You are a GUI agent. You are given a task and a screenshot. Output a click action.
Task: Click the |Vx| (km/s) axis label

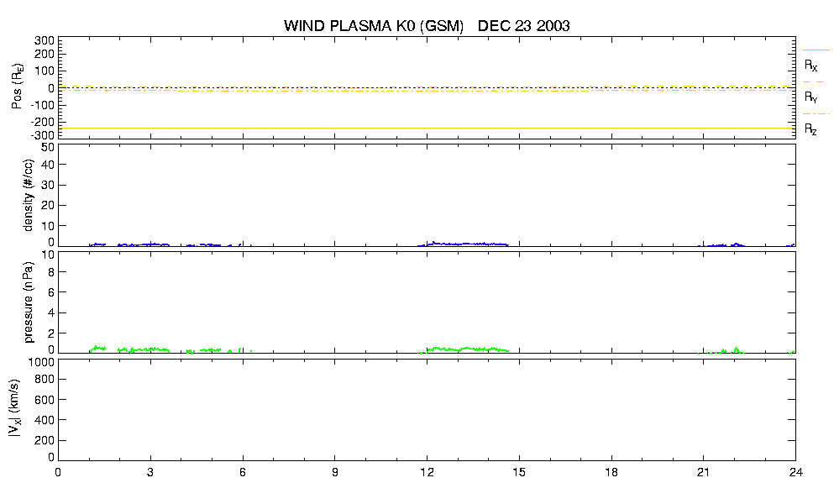(15, 409)
